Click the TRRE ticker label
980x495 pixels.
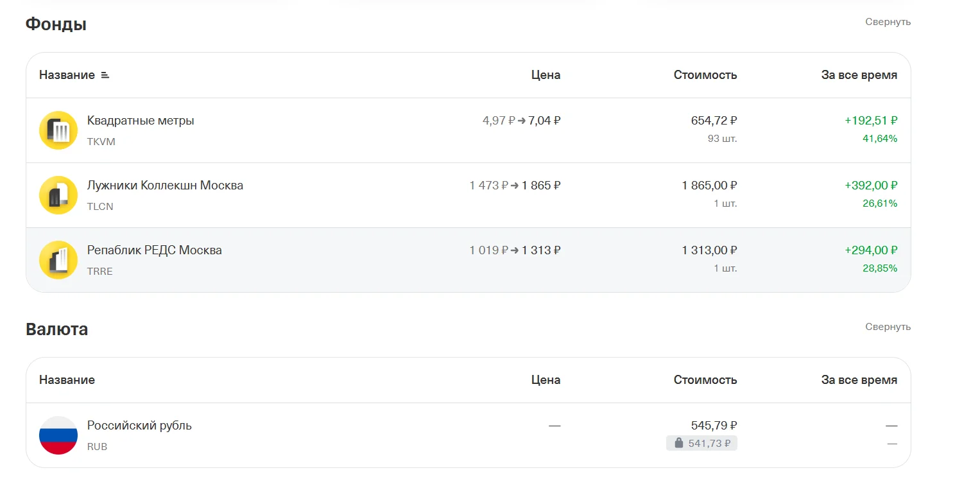99,272
